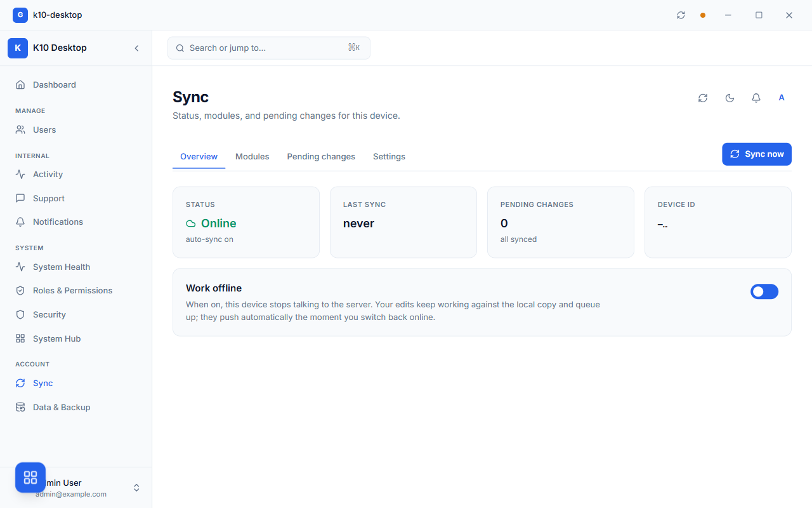The image size is (812, 508).
Task: Click the search magnifier icon
Action: (x=180, y=48)
